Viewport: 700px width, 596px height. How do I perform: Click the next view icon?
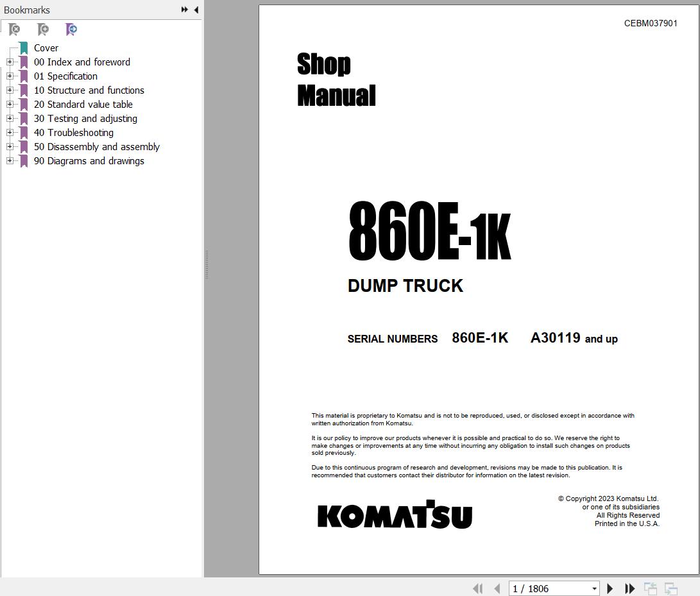click(x=670, y=588)
